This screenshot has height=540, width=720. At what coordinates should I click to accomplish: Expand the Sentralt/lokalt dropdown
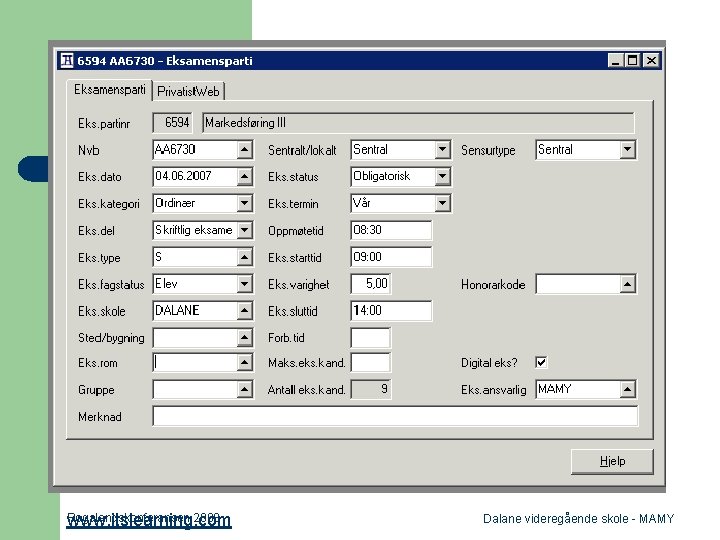click(442, 150)
